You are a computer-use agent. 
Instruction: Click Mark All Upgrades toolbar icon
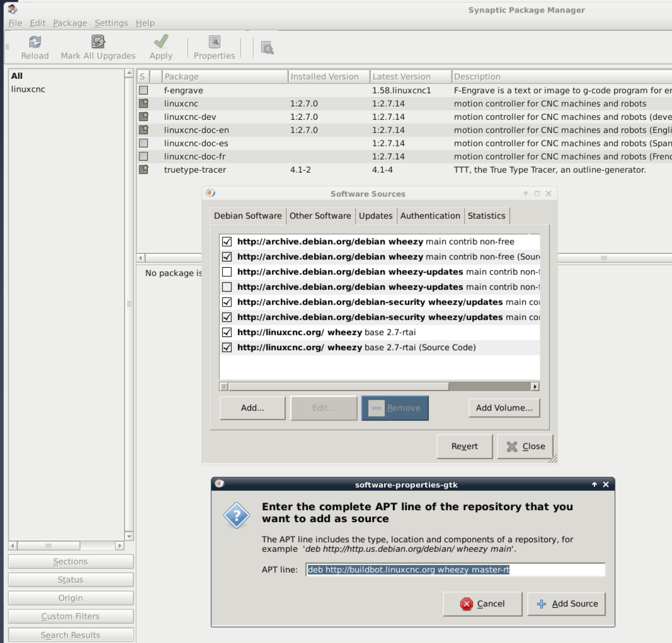click(98, 42)
